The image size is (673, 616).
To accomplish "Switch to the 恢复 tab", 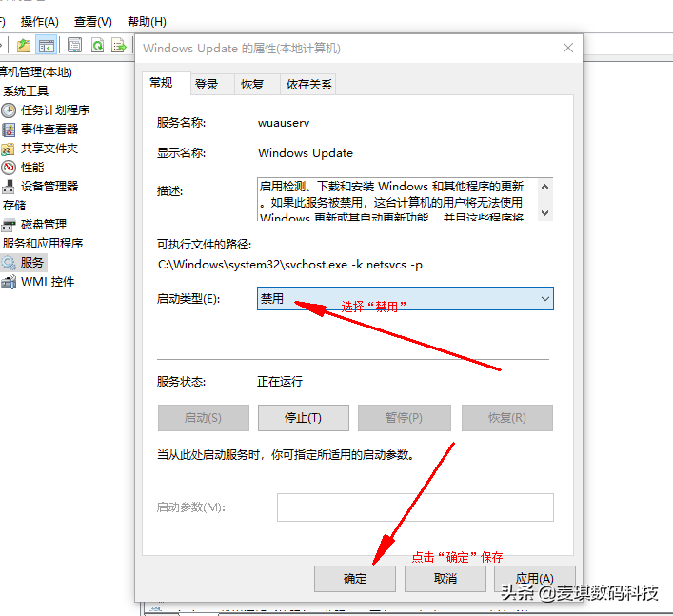I will pos(257,84).
